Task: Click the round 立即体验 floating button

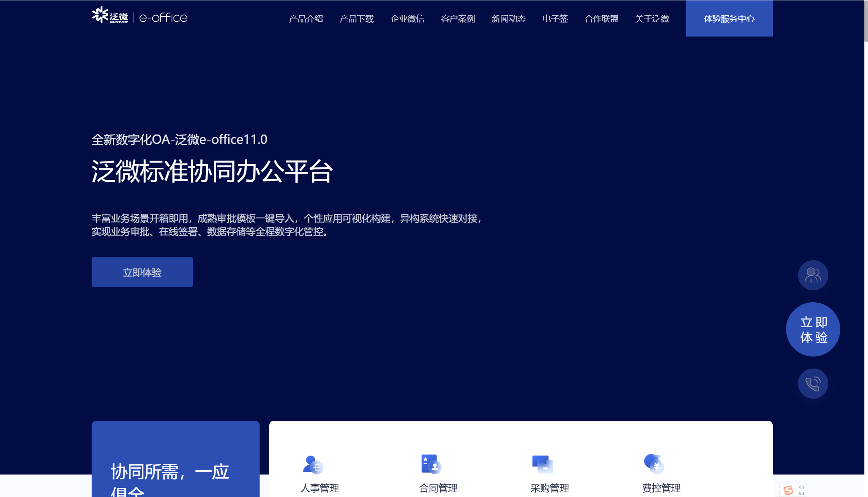Action: [x=813, y=330]
